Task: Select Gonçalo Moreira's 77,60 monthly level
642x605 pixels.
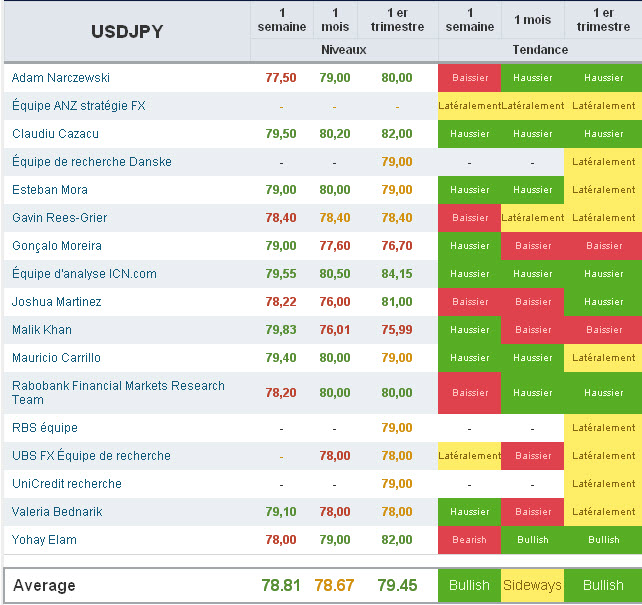Action: pos(335,246)
